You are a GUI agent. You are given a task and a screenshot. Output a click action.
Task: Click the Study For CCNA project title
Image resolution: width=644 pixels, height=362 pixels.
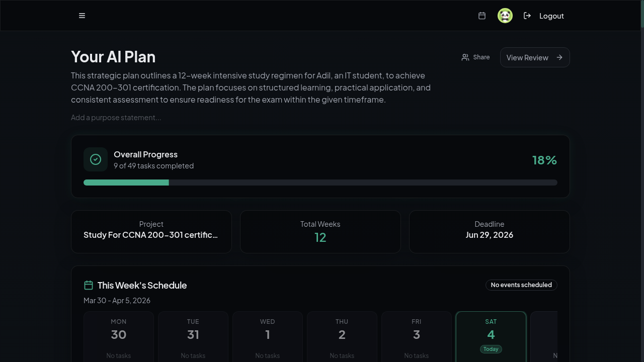click(x=151, y=234)
